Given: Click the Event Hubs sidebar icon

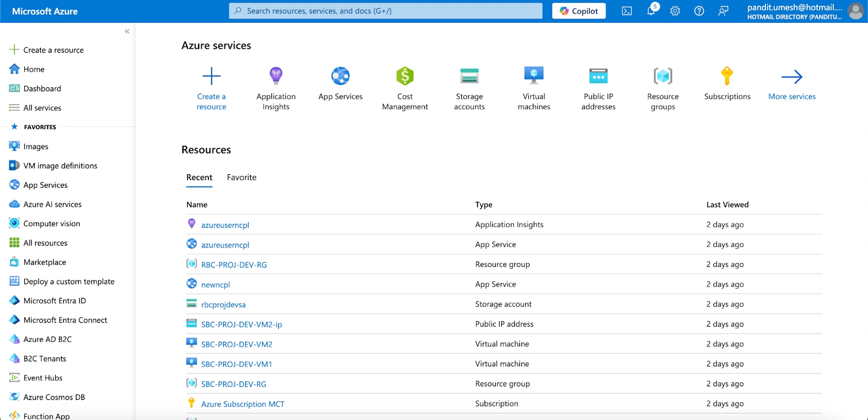Looking at the screenshot, I should [x=15, y=378].
